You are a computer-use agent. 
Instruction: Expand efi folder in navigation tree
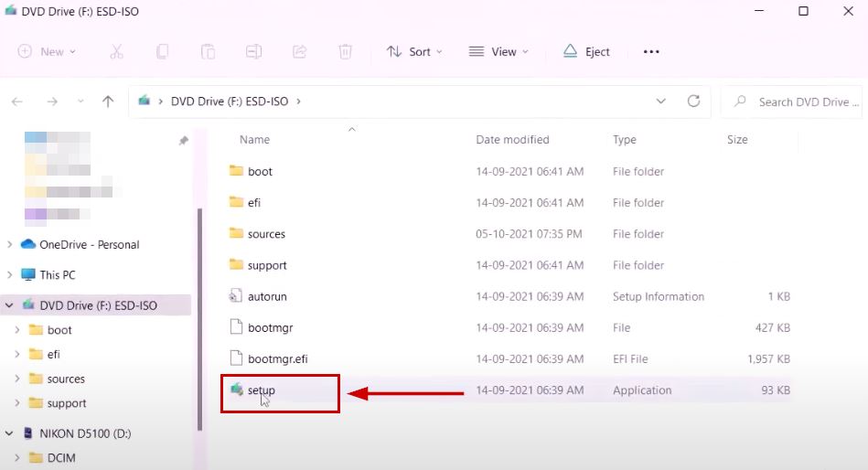coord(17,354)
